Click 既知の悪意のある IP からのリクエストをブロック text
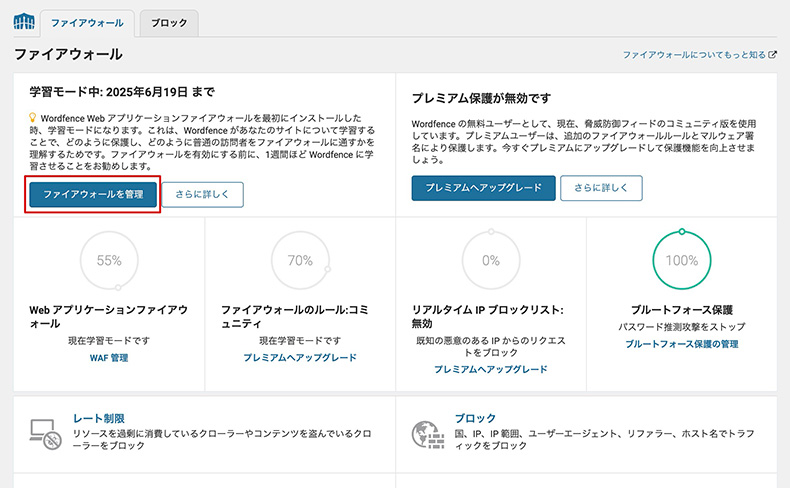The image size is (790, 488). 491,346
